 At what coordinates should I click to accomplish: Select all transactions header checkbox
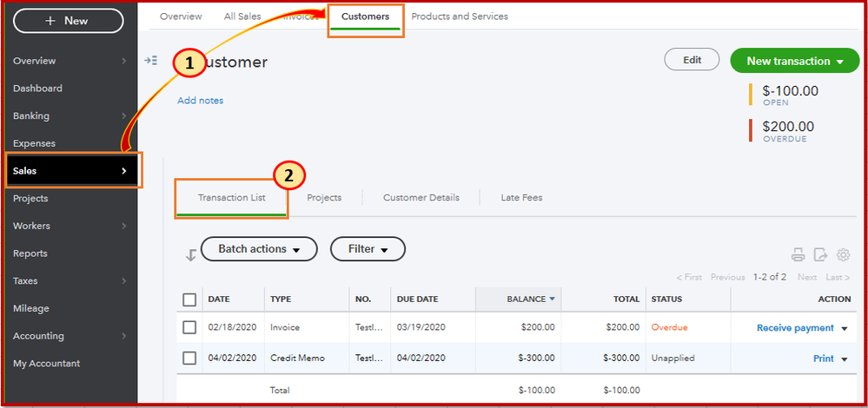click(x=189, y=299)
